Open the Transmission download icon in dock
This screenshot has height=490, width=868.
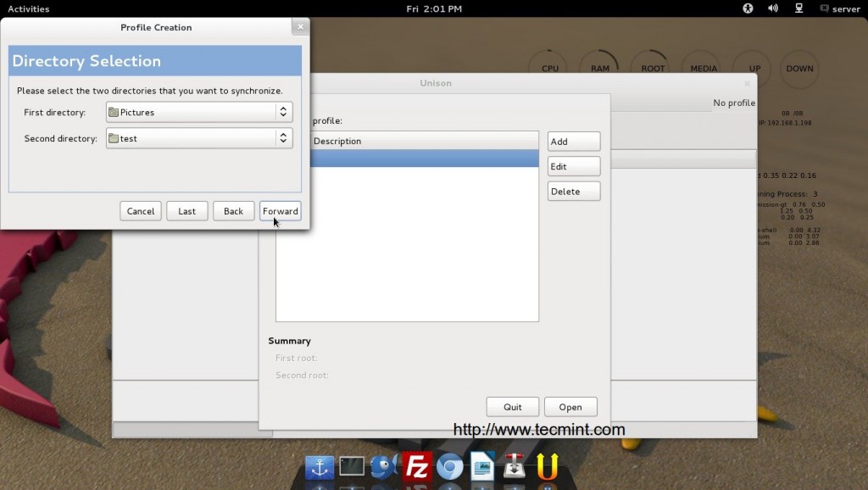[x=515, y=466]
